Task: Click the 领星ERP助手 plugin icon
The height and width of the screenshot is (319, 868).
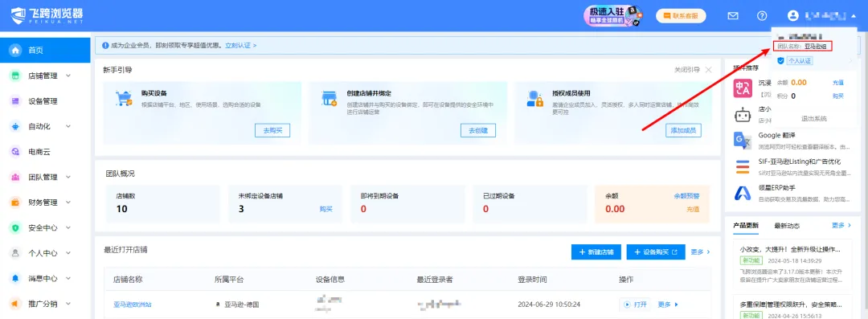Action: point(743,193)
